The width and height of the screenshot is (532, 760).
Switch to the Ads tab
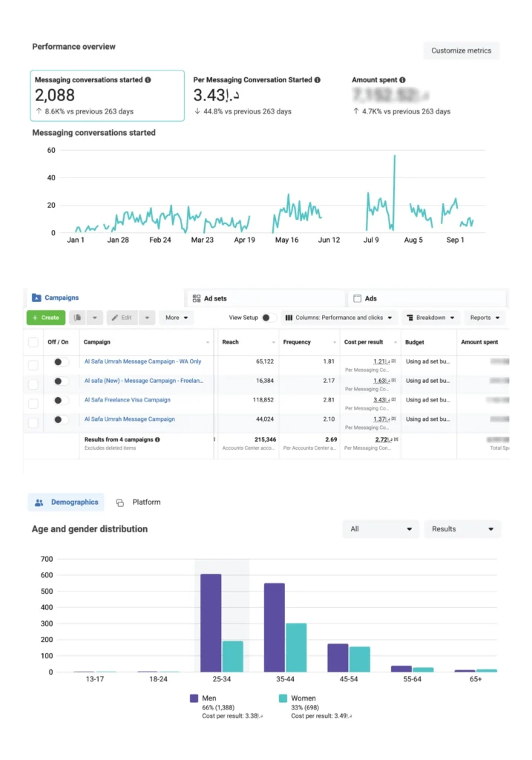coord(371,298)
